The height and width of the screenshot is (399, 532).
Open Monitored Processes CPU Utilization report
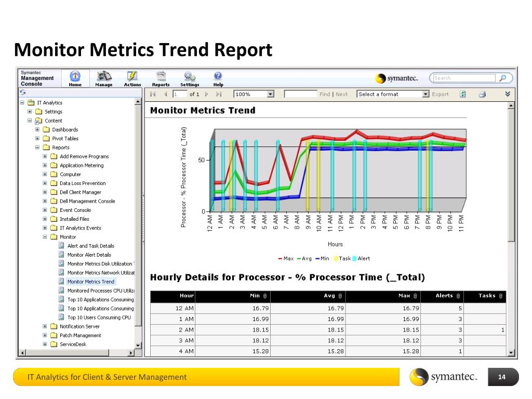tap(101, 290)
